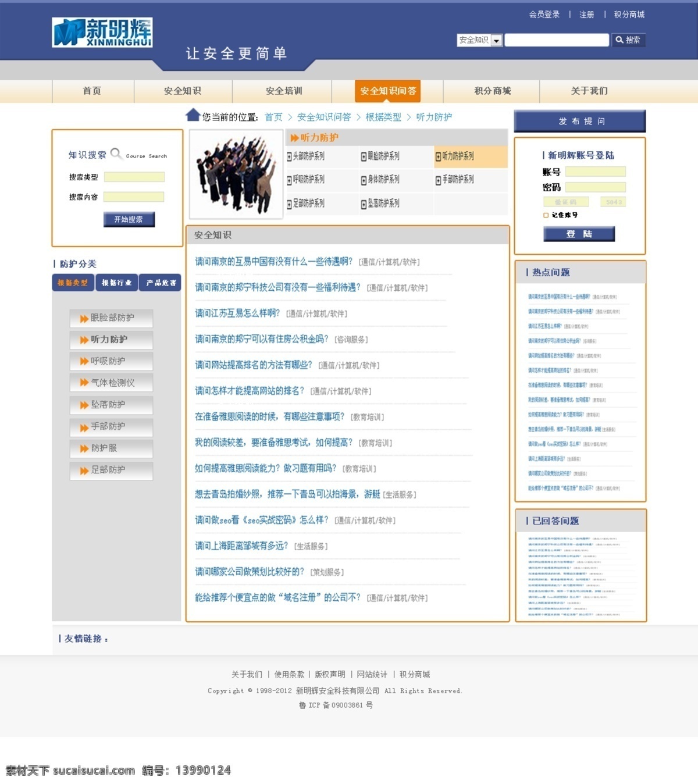698x784 pixels.
Task: Open question 请问哪家公司做策划比较好的?
Action: click(x=250, y=572)
